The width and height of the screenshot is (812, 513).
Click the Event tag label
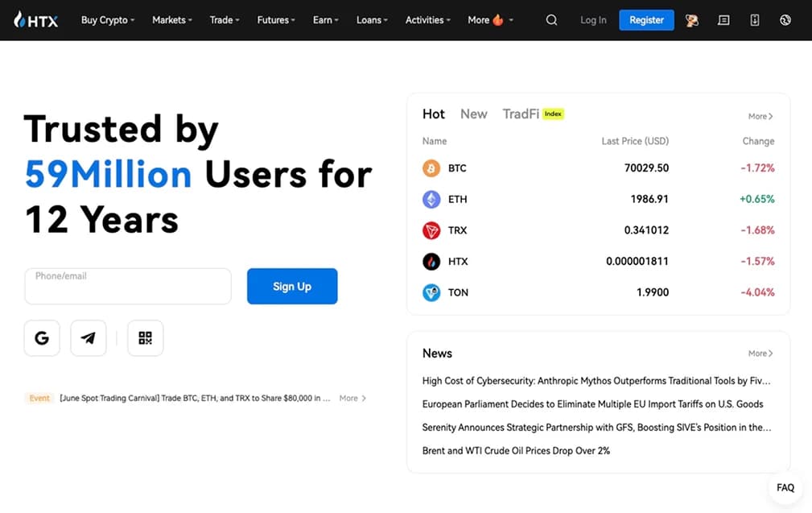39,398
